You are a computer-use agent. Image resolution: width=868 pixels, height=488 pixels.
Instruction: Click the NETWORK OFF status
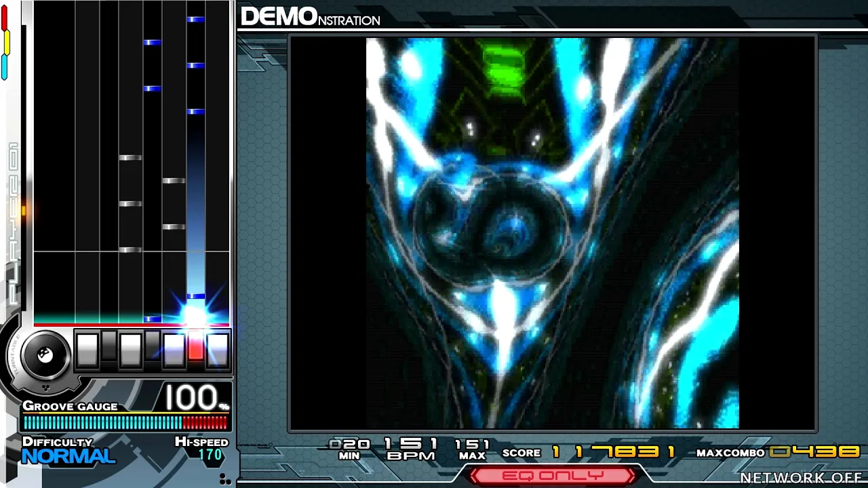801,478
